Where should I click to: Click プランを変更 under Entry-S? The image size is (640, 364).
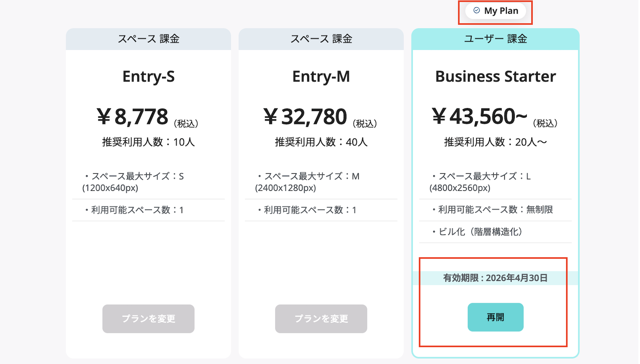pos(148,318)
